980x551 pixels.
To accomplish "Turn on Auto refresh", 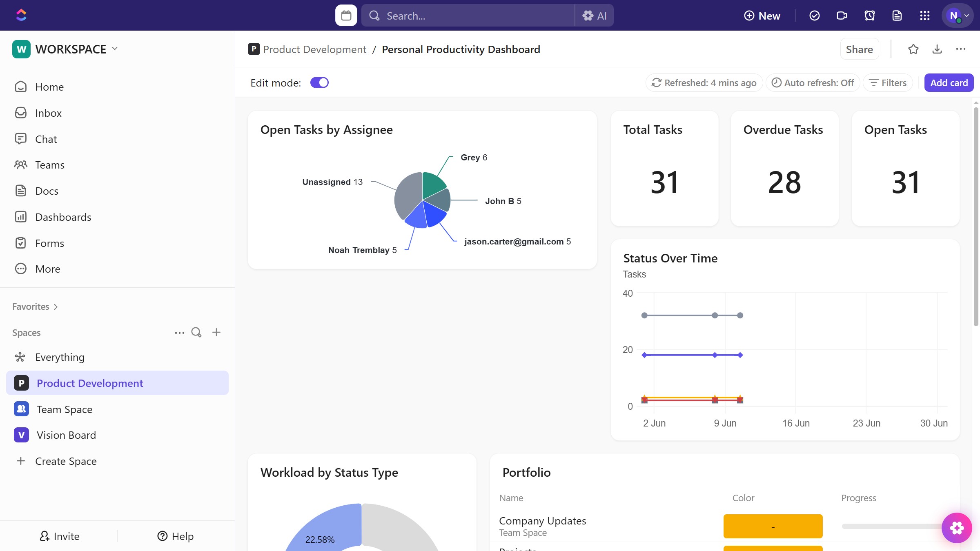I will (x=812, y=82).
